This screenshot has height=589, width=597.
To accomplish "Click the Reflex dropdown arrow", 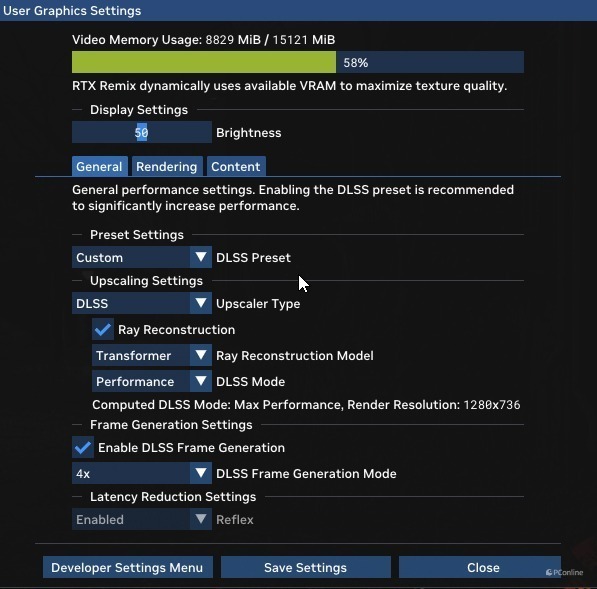I will [201, 519].
